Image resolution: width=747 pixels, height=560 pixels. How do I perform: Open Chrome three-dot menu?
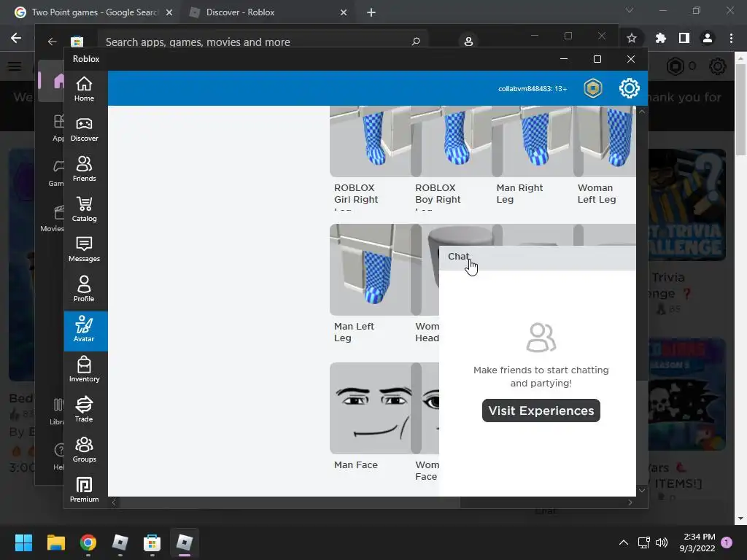click(x=731, y=38)
